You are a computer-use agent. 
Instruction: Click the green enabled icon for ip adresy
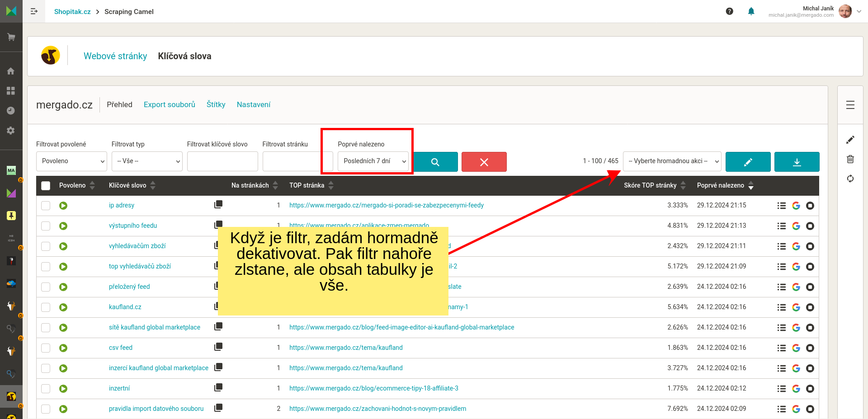(63, 206)
